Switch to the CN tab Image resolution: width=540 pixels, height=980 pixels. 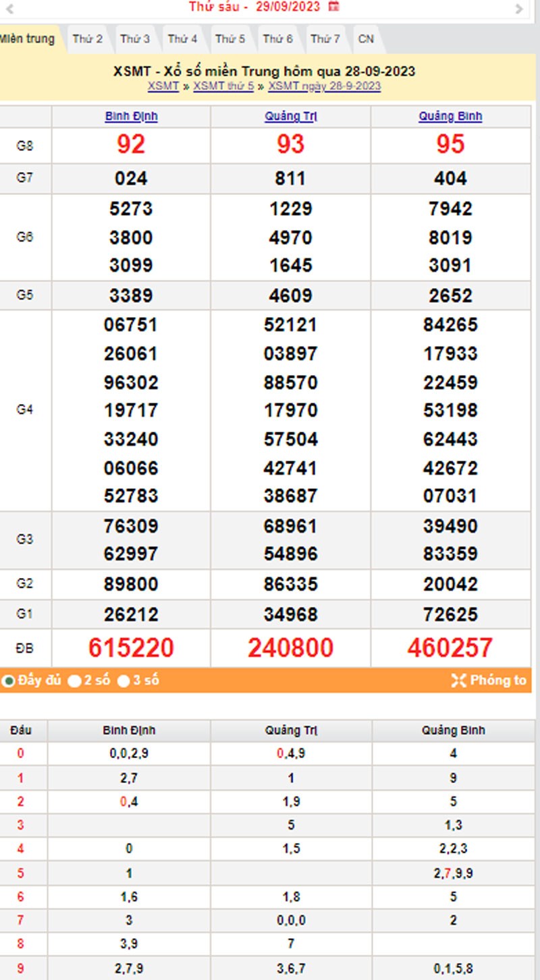coord(366,39)
